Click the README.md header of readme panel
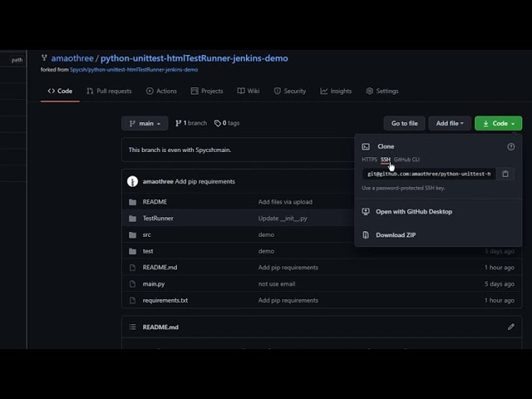532x399 pixels. 160,327
